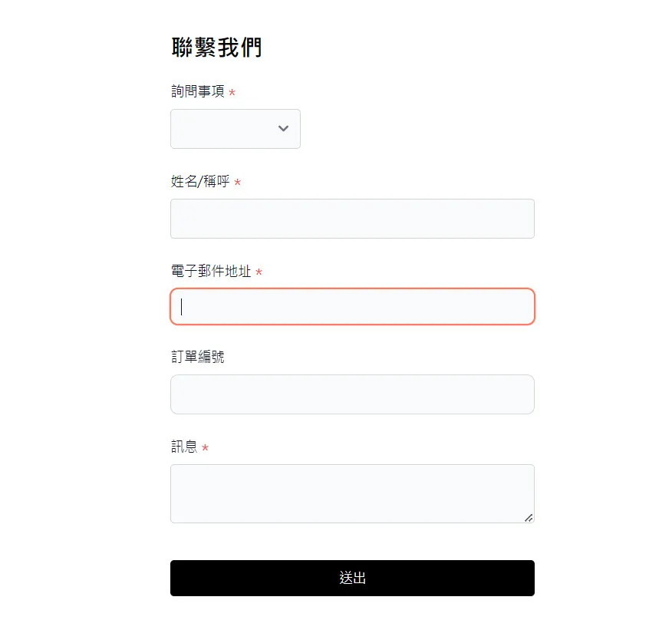Open the 詢問事項 dropdown menu
The width and height of the screenshot is (672, 643).
[x=235, y=129]
